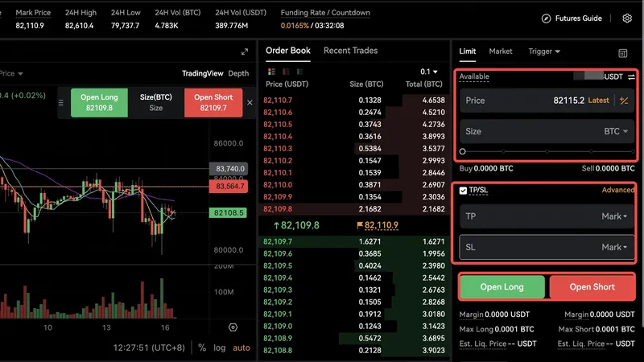This screenshot has height=362, width=644.
Task: Click the red Open Short button in order form
Action: point(592,287)
